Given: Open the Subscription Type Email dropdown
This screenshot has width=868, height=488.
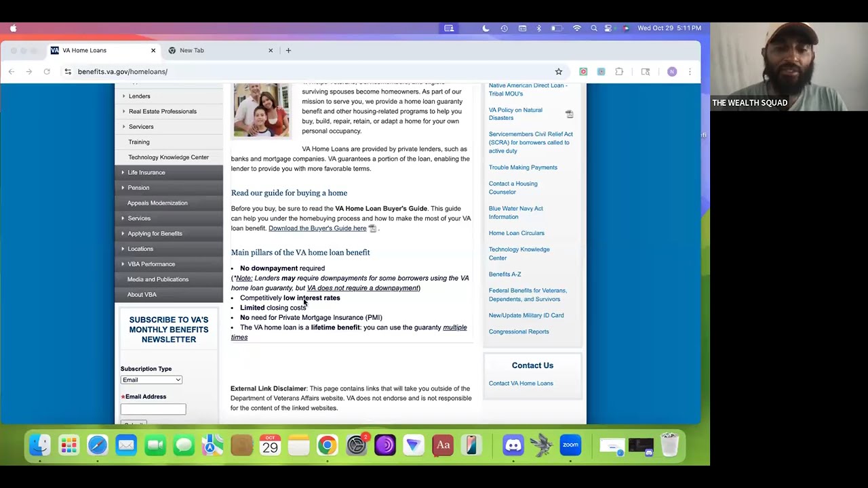Looking at the screenshot, I should point(151,380).
